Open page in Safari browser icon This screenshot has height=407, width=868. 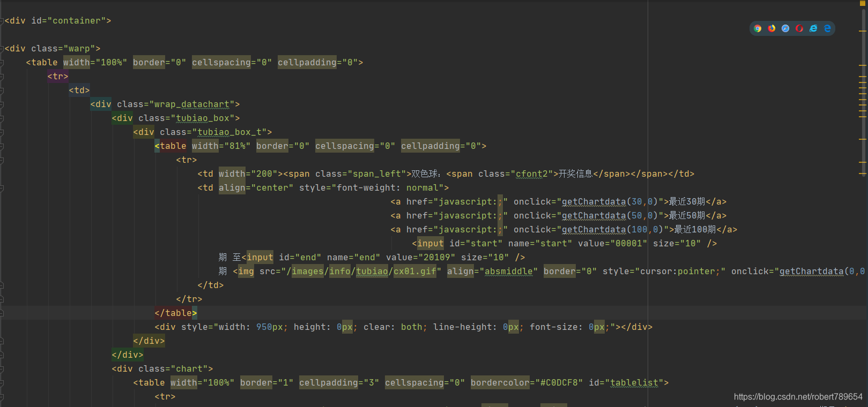[x=785, y=28]
